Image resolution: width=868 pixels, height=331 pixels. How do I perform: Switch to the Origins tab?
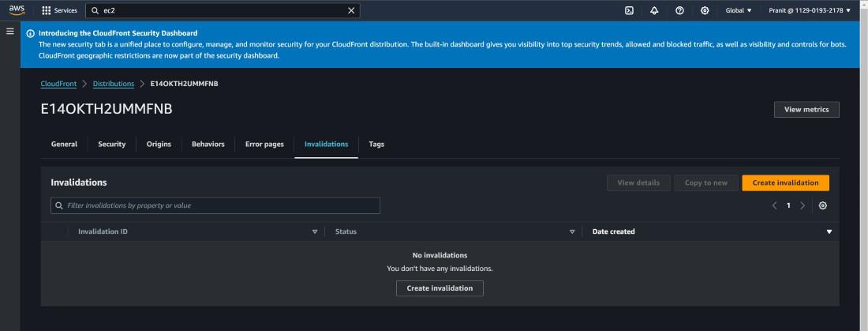159,144
